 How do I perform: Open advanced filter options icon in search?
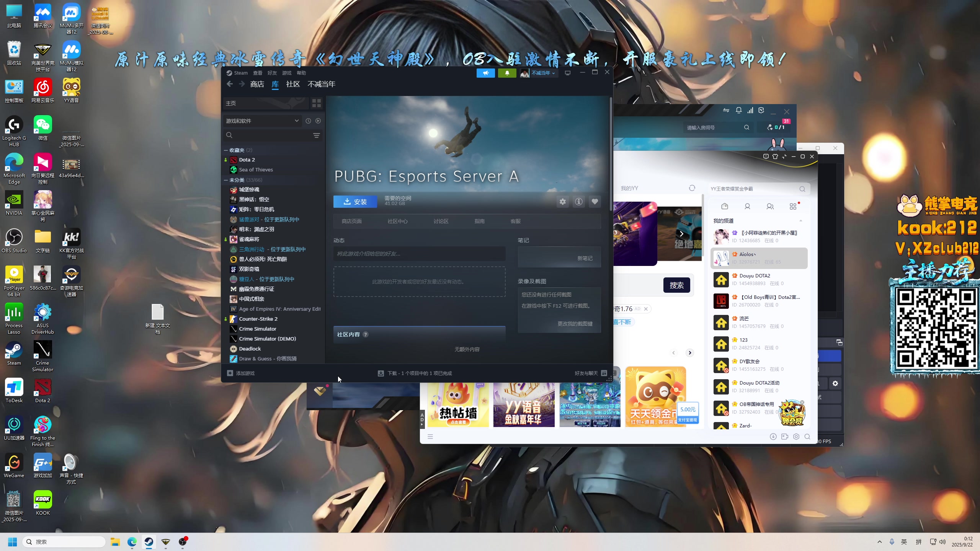click(317, 135)
